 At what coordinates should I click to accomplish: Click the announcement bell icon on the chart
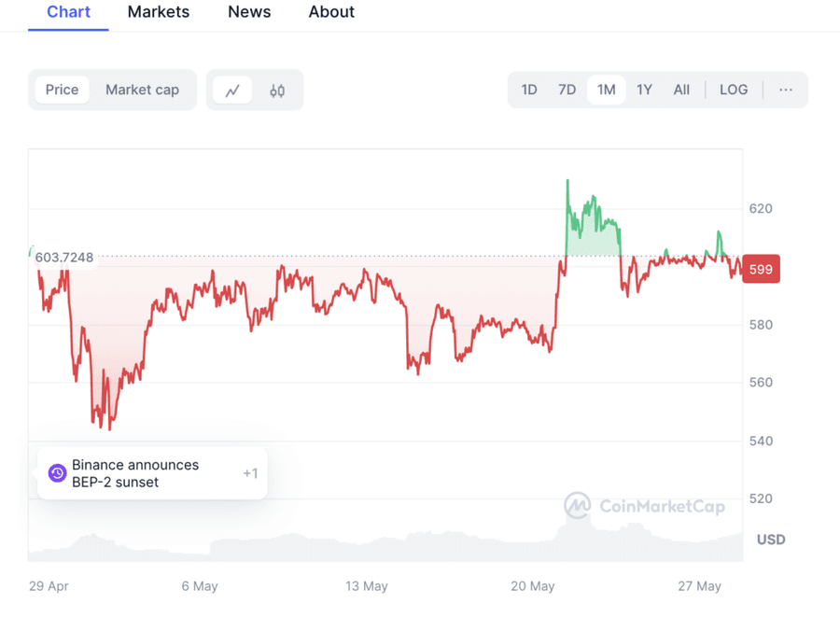57,472
